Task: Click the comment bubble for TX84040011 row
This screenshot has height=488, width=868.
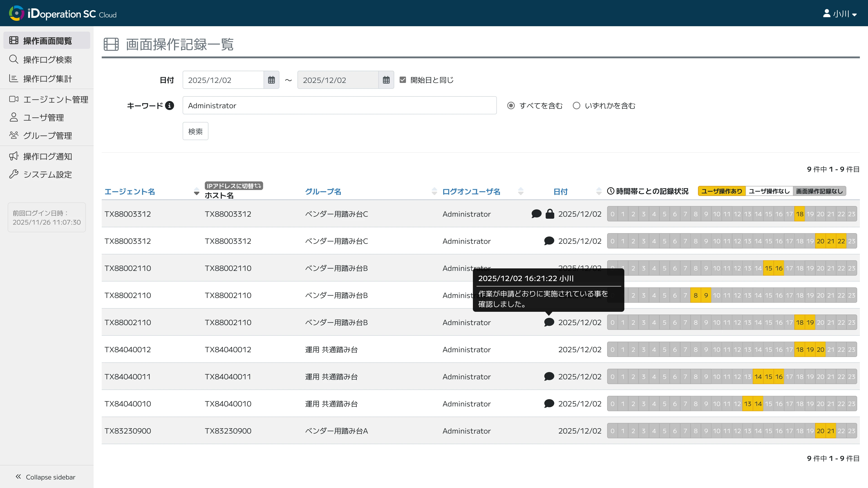Action: (x=549, y=376)
